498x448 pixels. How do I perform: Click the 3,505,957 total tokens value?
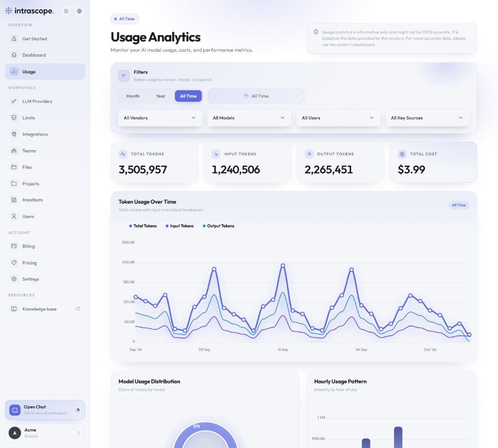[x=142, y=170]
